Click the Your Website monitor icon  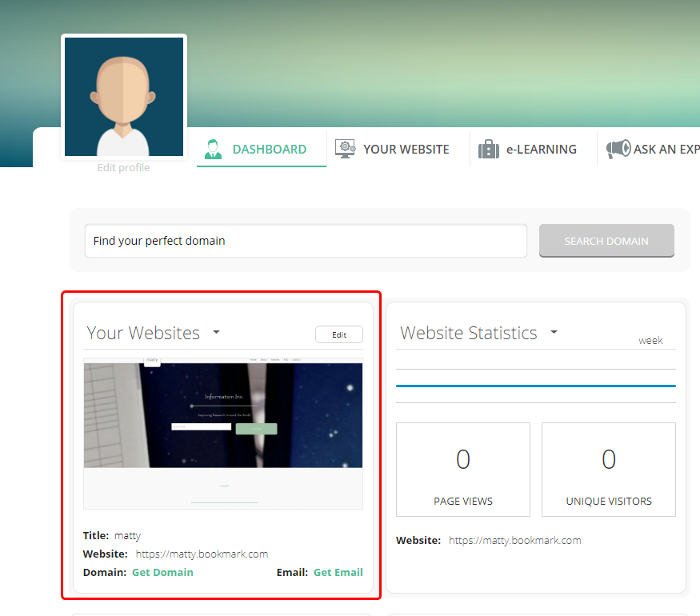click(346, 149)
